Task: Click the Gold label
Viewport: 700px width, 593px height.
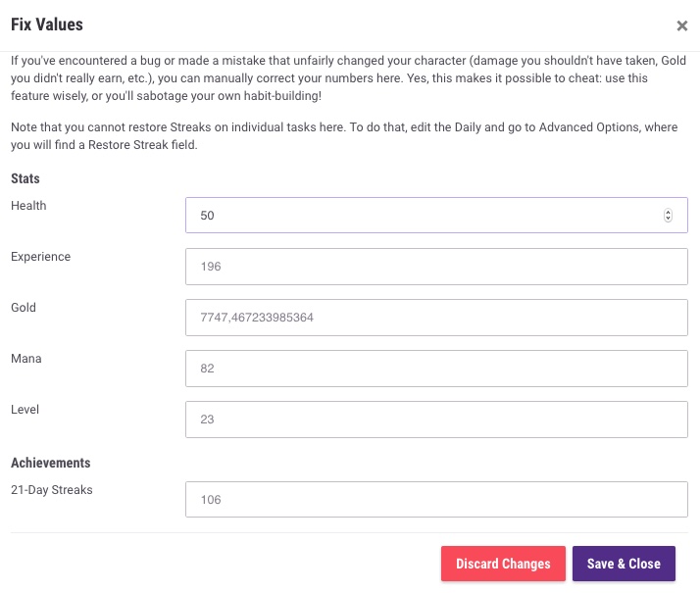Action: 24,308
